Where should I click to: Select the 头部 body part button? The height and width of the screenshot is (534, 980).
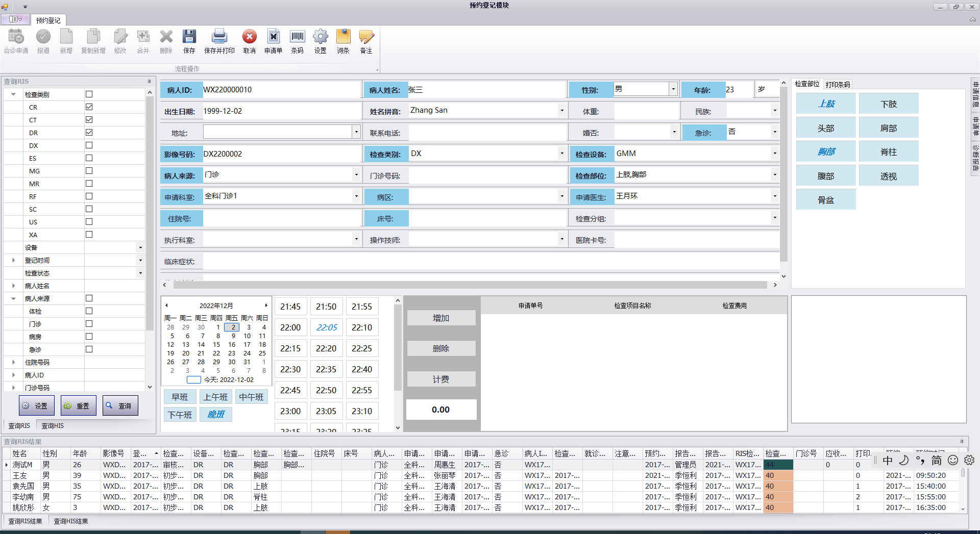click(825, 128)
